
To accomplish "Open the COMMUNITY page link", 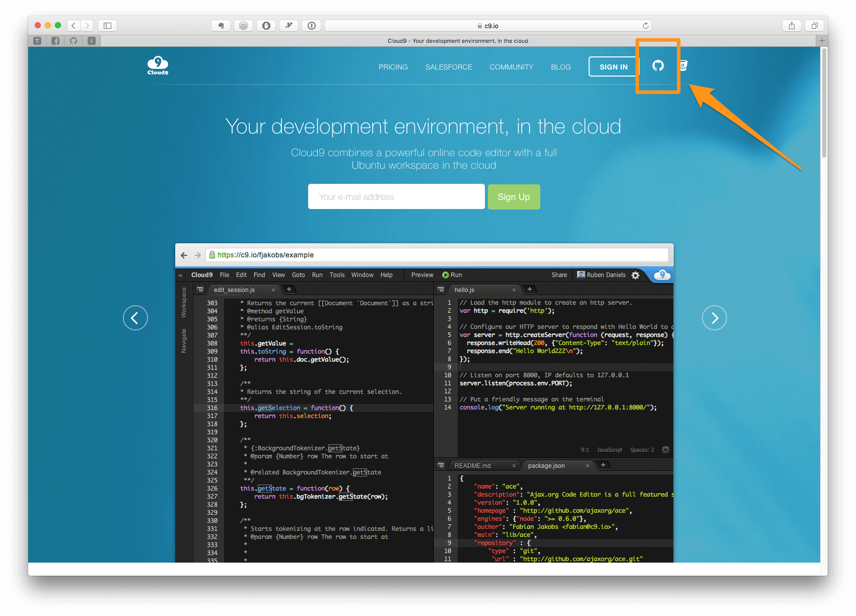I will tap(512, 67).
